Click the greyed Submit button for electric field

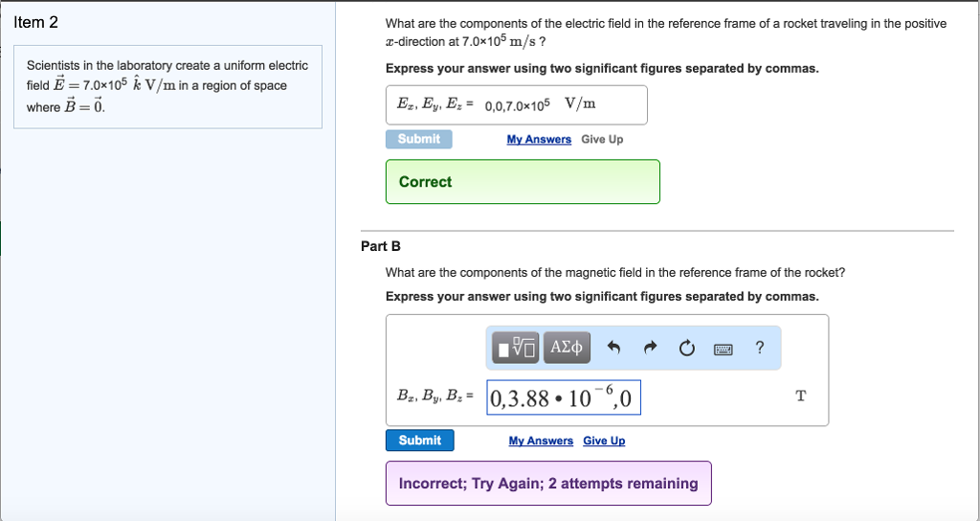[x=419, y=139]
